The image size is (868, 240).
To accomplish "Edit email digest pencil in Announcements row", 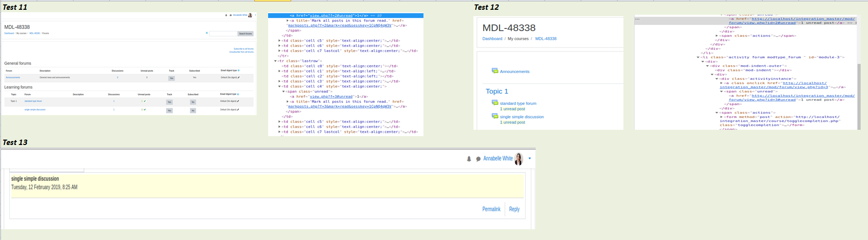I will tap(238, 77).
